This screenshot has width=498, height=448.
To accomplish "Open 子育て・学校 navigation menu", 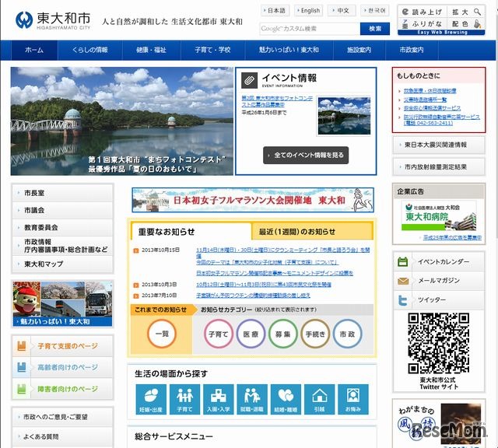I will click(212, 50).
